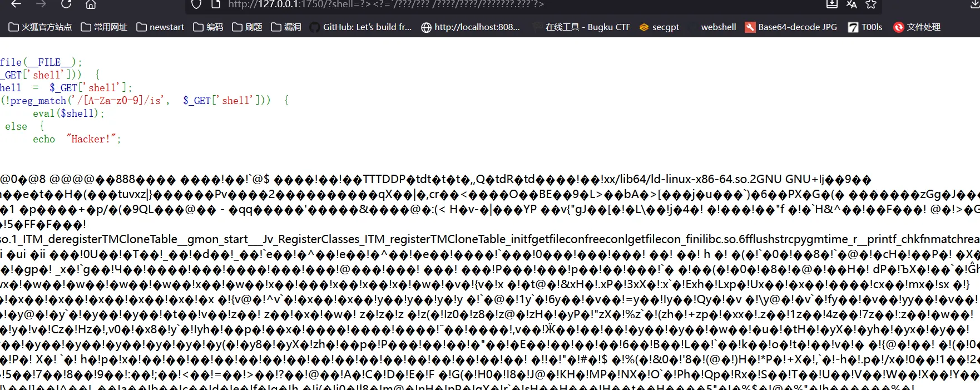The image size is (980, 390).
Task: Open the GitHub bookmark
Action: (x=360, y=27)
